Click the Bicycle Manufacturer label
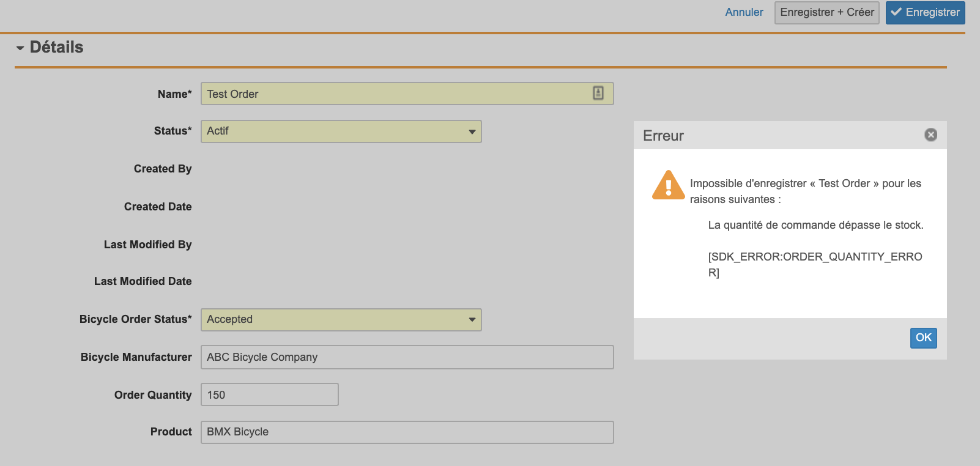Image resolution: width=980 pixels, height=466 pixels. click(x=136, y=357)
